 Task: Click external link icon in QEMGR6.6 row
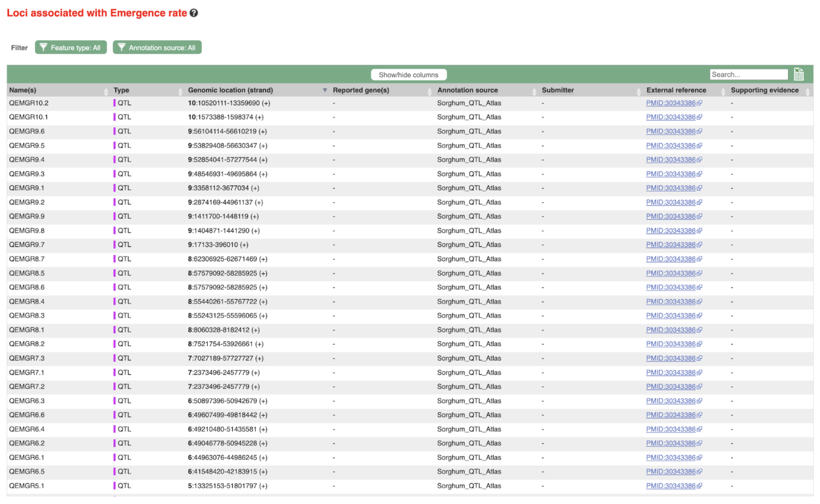[x=699, y=415]
